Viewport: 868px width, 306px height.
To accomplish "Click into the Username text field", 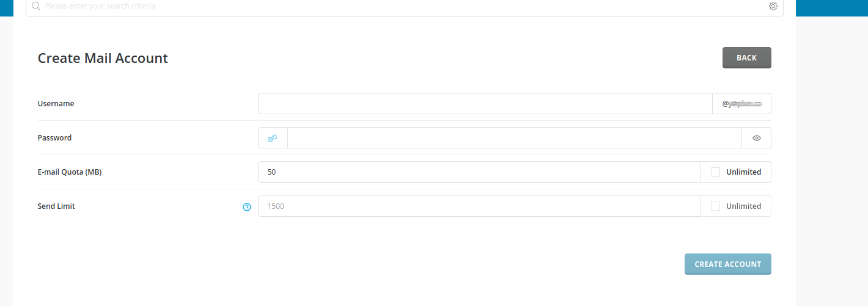I will tap(485, 104).
